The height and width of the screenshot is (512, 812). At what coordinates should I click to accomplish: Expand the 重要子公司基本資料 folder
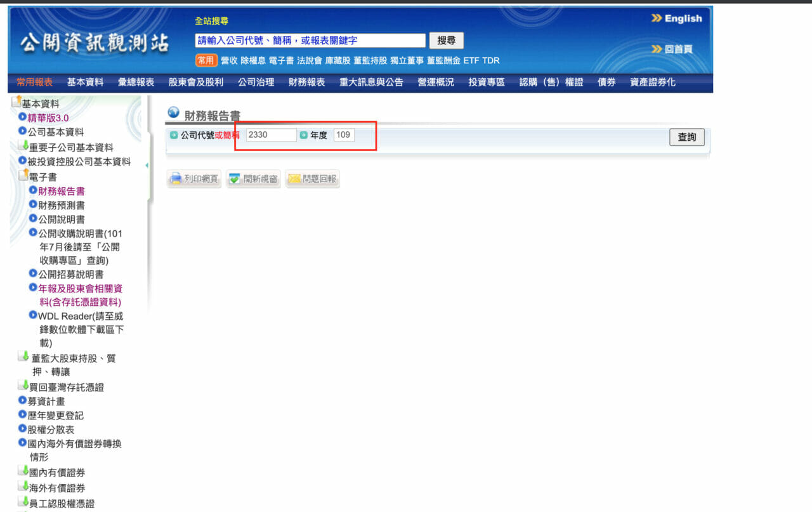[23, 147]
